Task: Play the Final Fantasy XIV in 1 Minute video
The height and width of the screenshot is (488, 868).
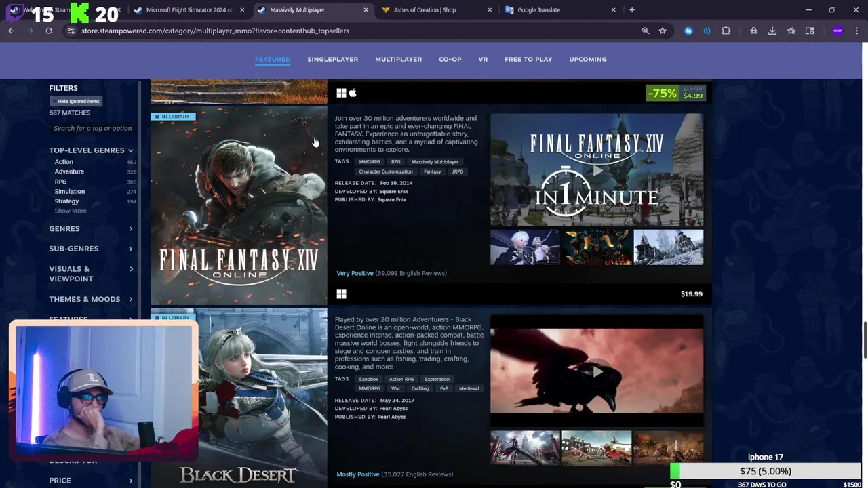Action: point(597,170)
